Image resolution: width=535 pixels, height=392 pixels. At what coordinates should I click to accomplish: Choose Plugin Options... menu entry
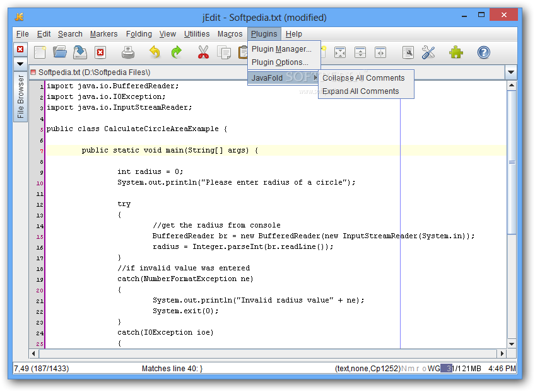pos(284,62)
